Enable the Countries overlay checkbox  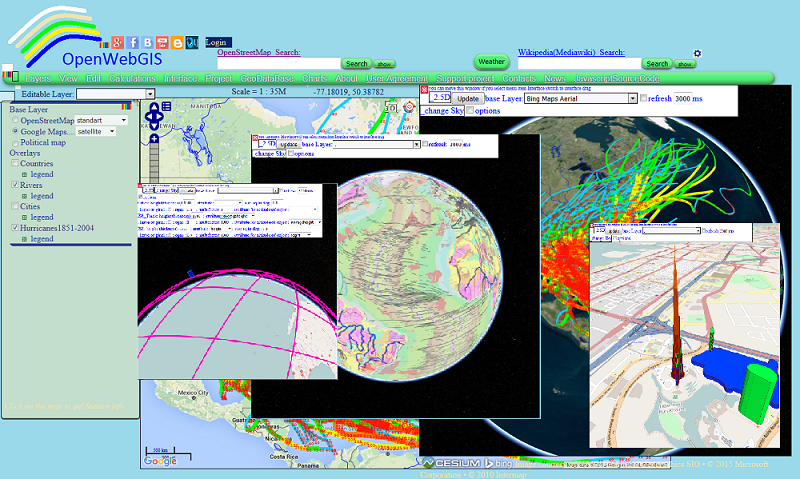coord(15,163)
